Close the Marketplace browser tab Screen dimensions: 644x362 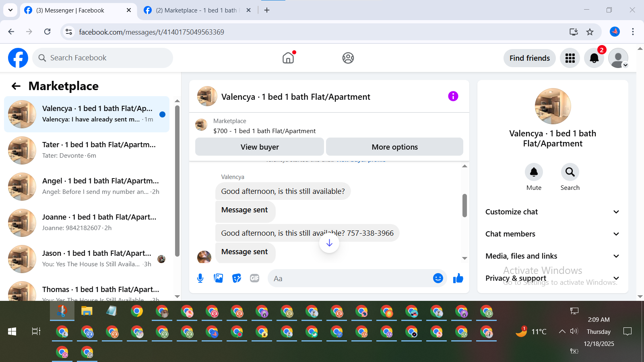tap(249, 10)
